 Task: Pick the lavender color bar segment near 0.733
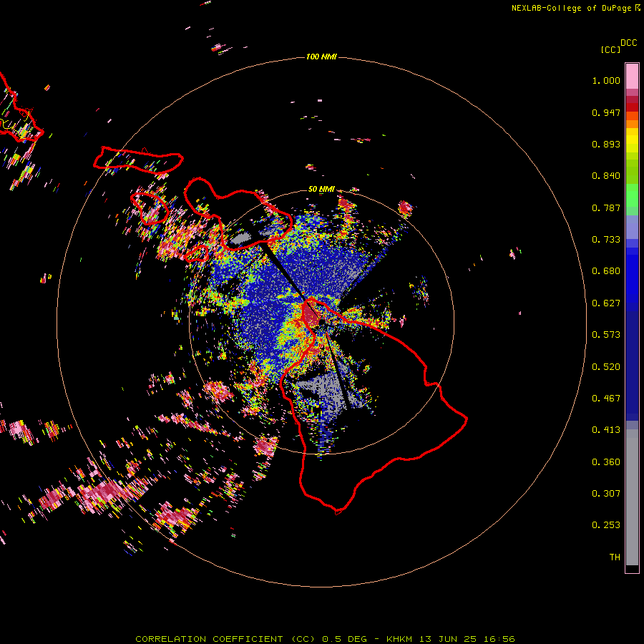(x=632, y=227)
